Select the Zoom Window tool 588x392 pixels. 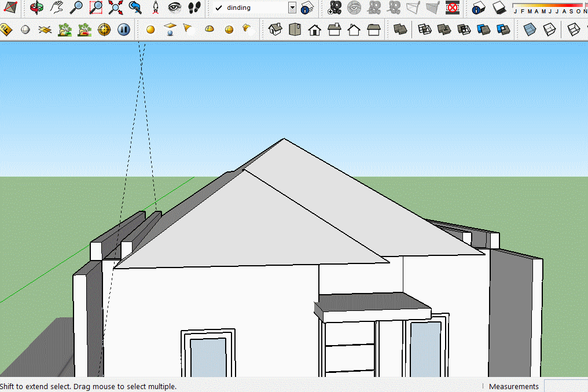click(x=96, y=8)
